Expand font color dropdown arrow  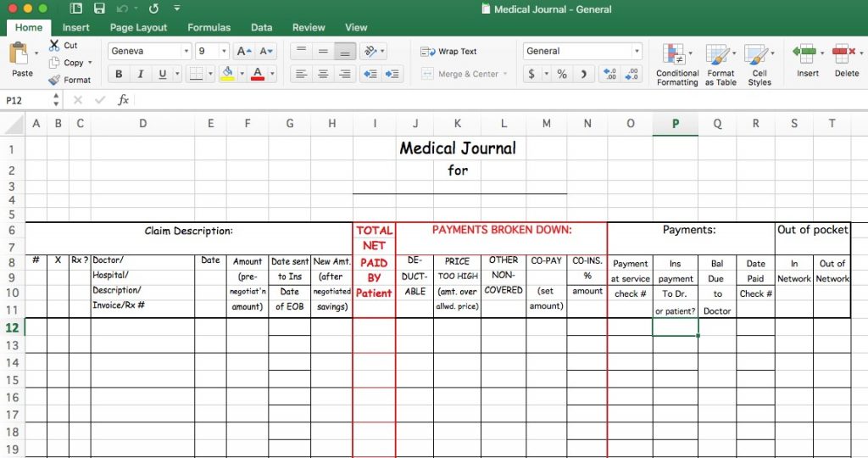pyautogui.click(x=272, y=74)
